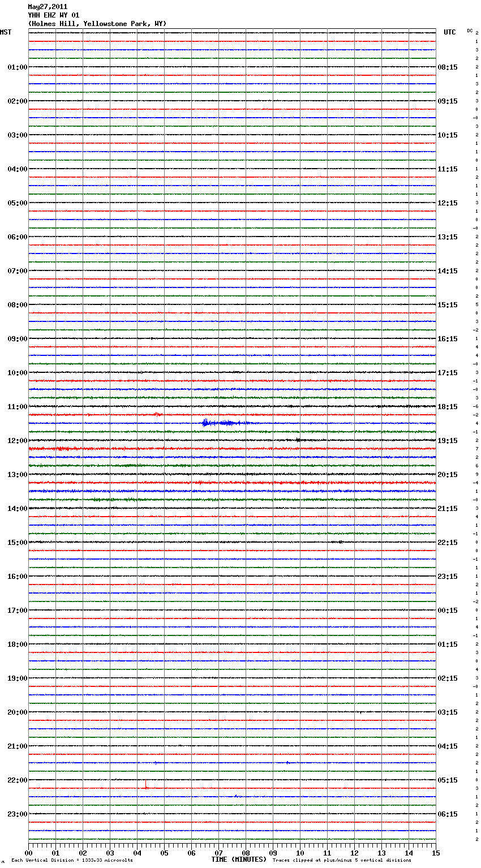Select the 08:00 MST hour label

(x=17, y=305)
